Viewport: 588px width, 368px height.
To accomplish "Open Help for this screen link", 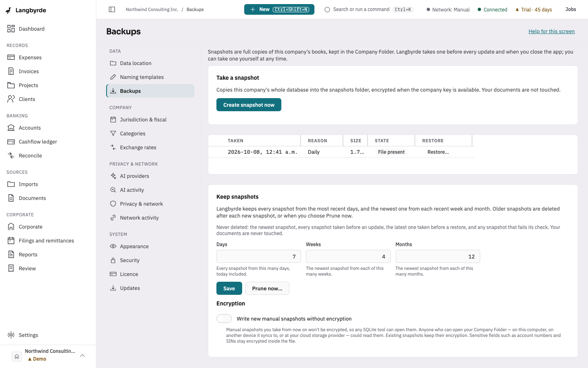I will click(551, 31).
